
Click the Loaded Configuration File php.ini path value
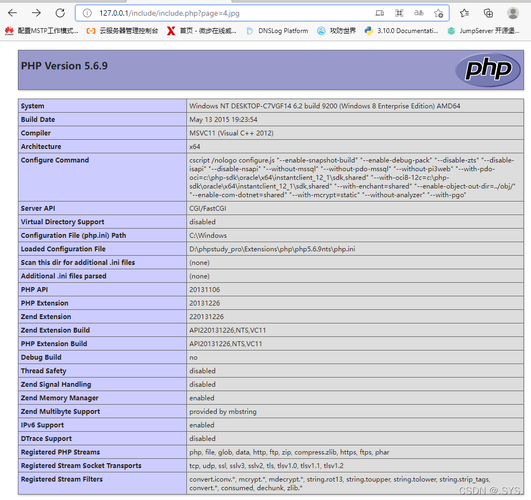click(x=272, y=249)
